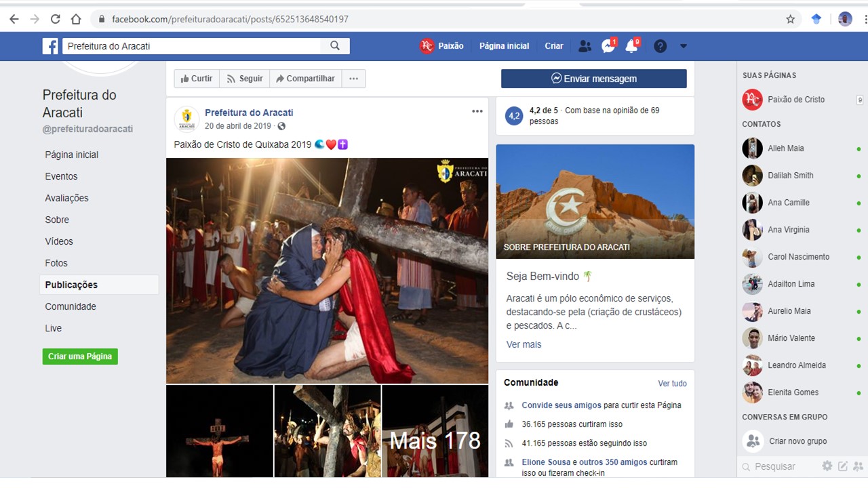Select Fotos in the page sidebar
Viewport: 868px width, 488px height.
click(x=56, y=263)
